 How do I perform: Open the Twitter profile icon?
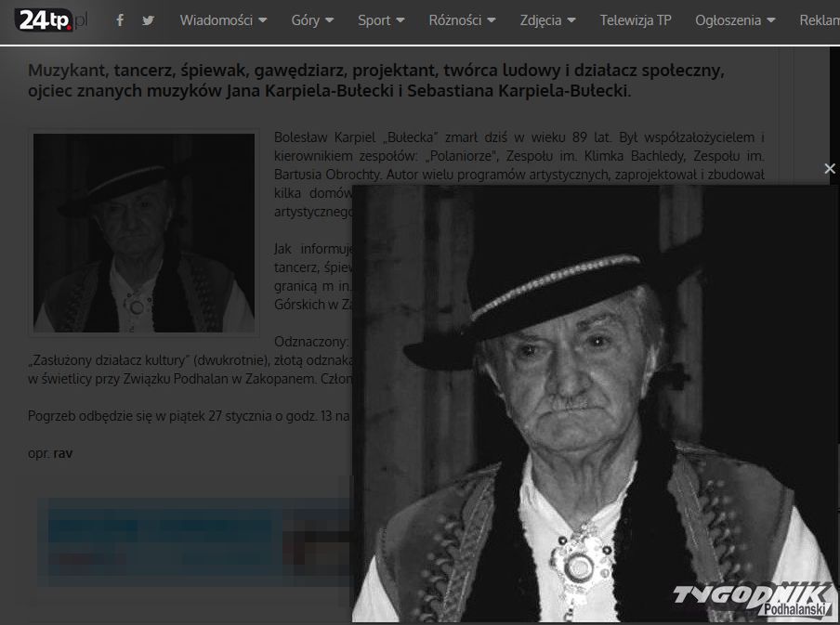[149, 20]
